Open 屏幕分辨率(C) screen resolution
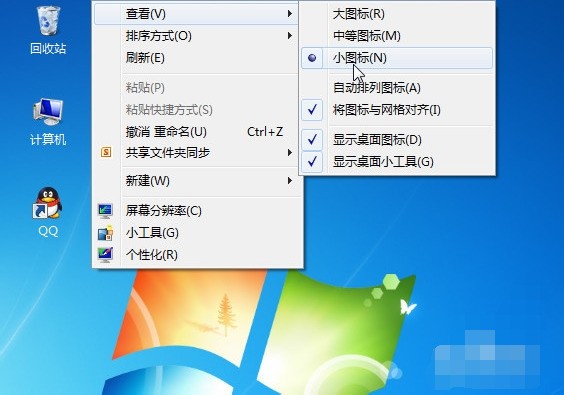564x395 pixels. [196, 211]
